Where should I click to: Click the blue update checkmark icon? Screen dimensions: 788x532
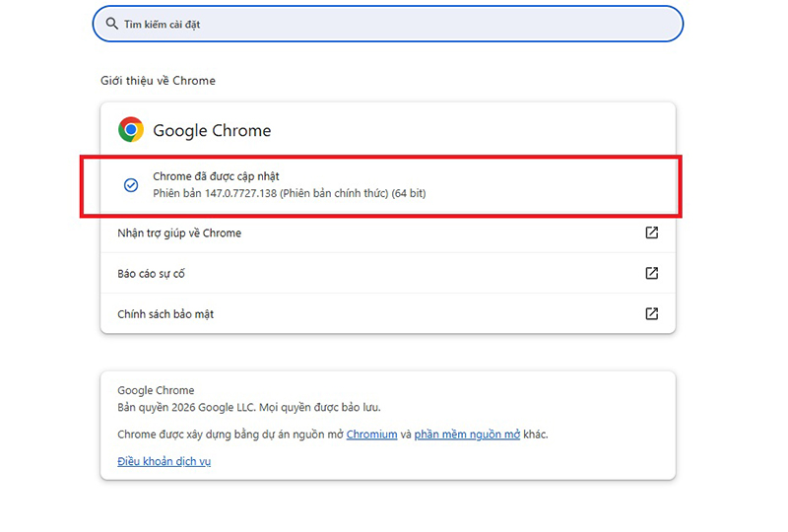point(131,185)
